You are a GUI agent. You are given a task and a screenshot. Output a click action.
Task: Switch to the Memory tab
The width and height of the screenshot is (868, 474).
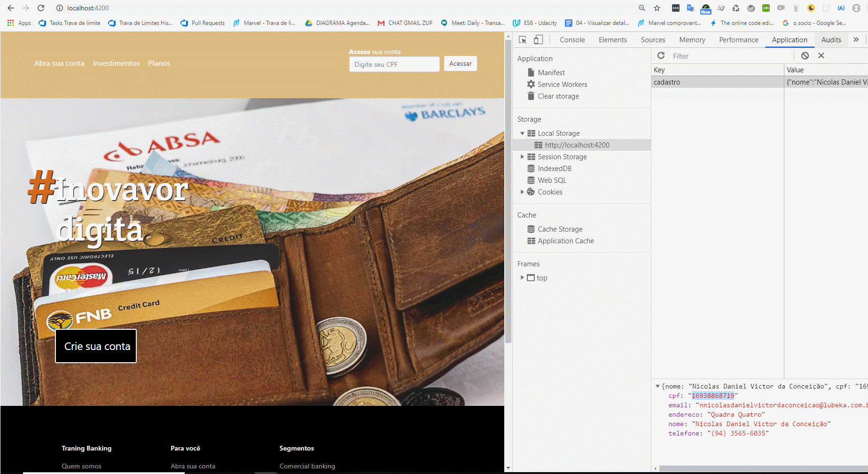692,40
